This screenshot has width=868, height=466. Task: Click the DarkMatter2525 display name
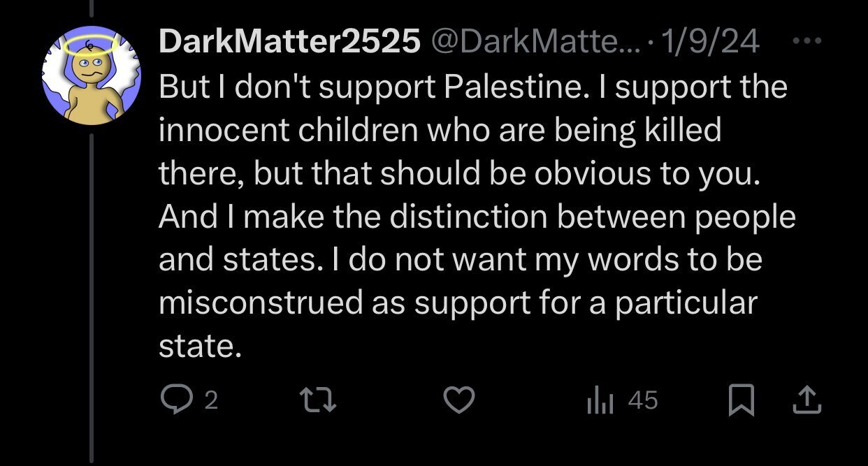tap(289, 43)
